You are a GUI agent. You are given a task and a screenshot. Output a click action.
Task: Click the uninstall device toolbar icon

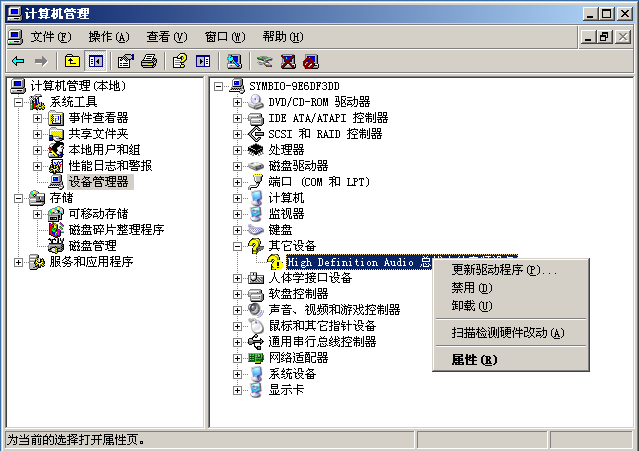pos(288,61)
